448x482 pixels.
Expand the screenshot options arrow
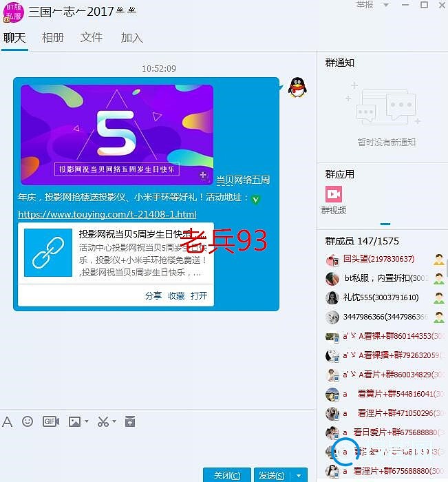pyautogui.click(x=114, y=421)
